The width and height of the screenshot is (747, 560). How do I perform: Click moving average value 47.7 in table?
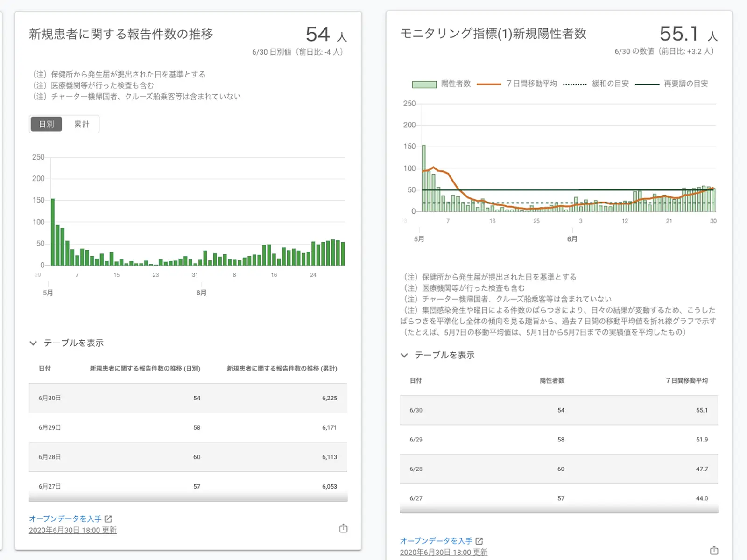(x=702, y=469)
